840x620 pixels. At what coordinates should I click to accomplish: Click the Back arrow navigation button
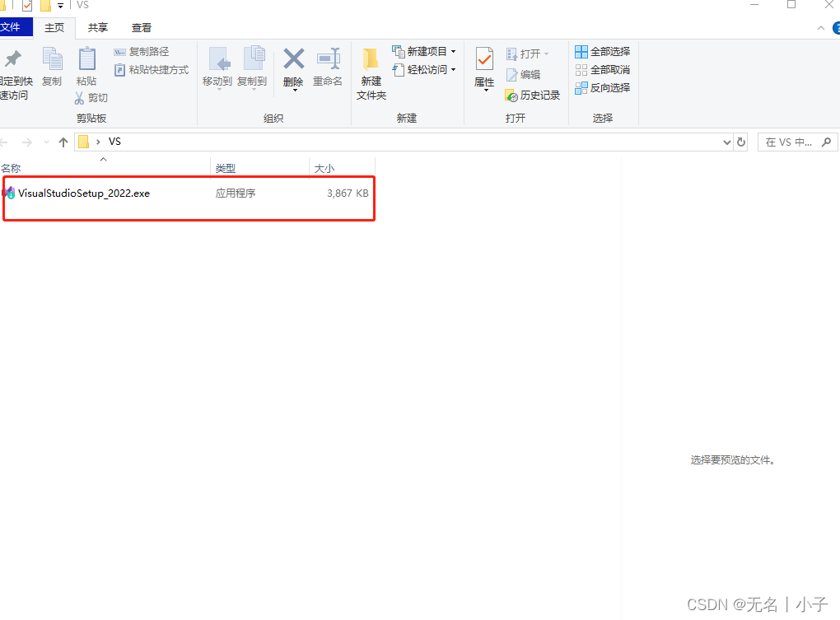pyautogui.click(x=4, y=142)
